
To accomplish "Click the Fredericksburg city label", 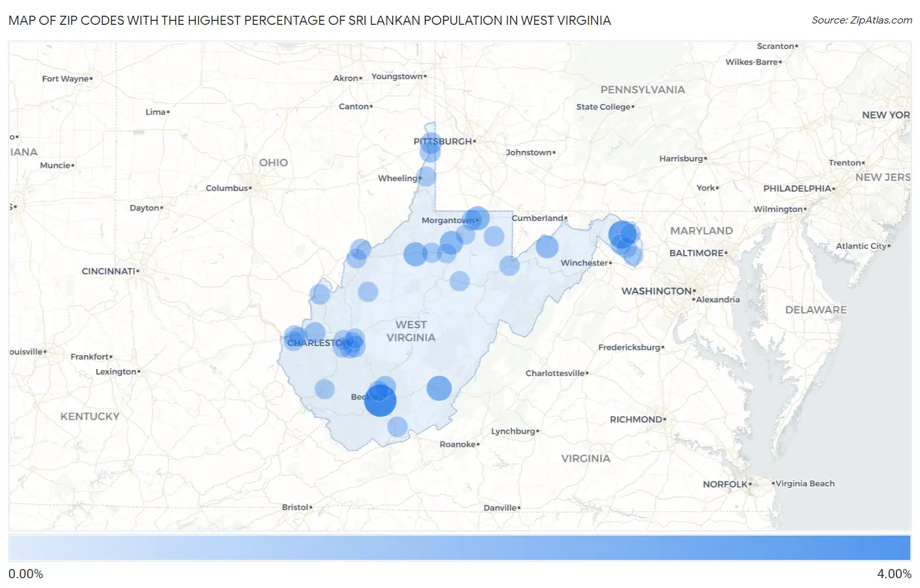I will 629,347.
